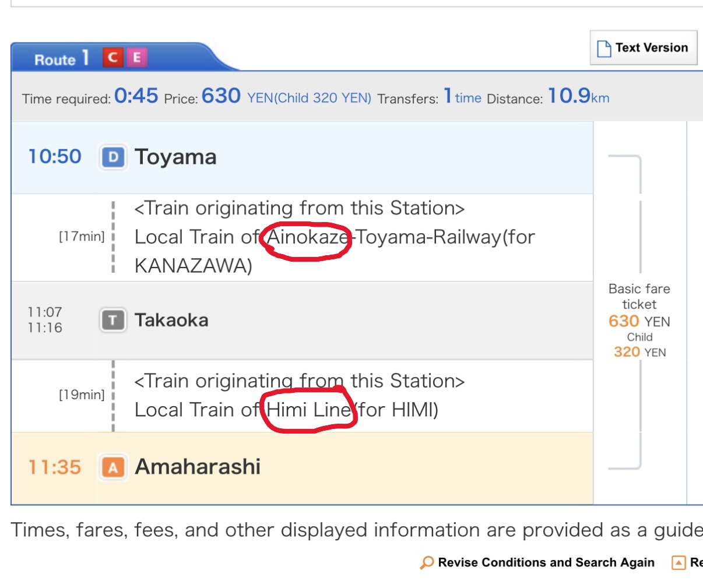Select the Amaharashi station name
The width and height of the screenshot is (703, 588).
(198, 467)
